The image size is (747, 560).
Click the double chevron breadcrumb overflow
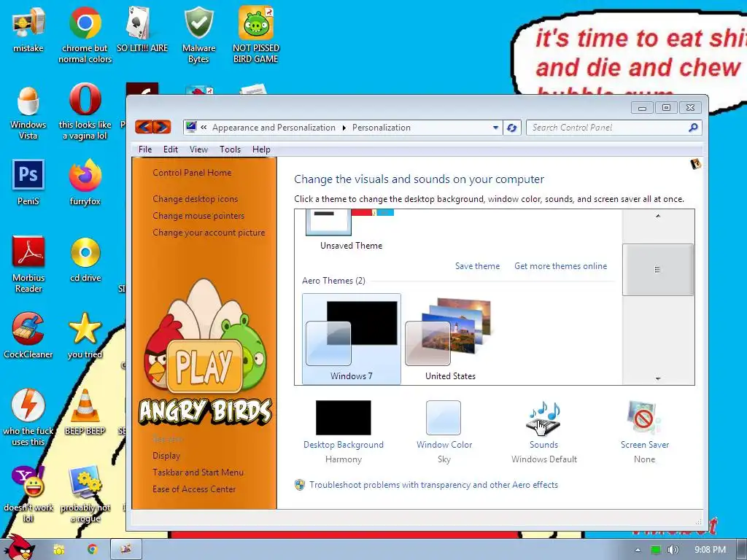pyautogui.click(x=204, y=127)
